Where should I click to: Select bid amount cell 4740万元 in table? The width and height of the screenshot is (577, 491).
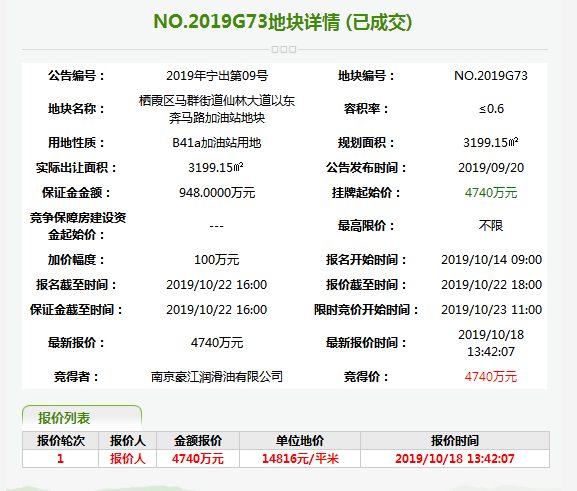pos(198,459)
